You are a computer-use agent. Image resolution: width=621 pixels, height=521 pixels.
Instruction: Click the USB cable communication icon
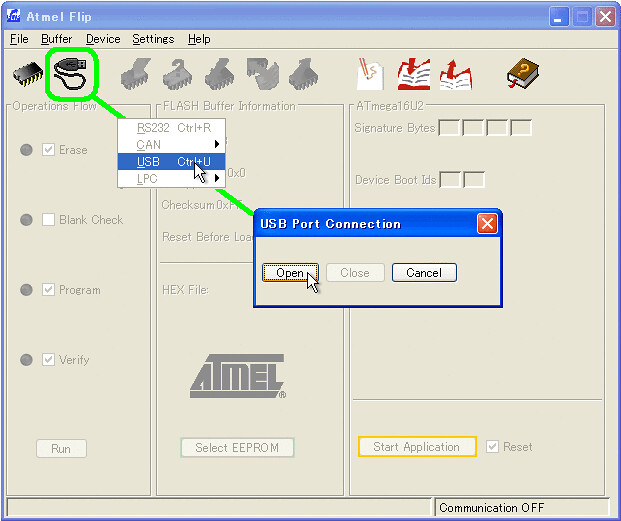[71, 73]
